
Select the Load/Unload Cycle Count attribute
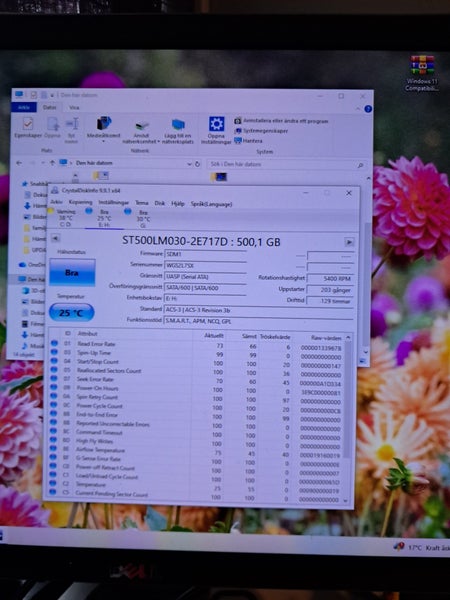107,477
